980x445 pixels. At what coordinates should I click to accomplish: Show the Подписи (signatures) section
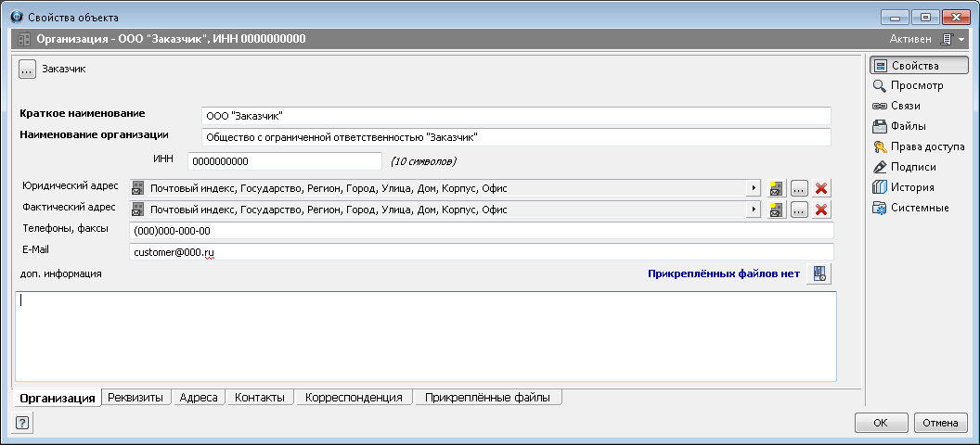click(x=912, y=168)
